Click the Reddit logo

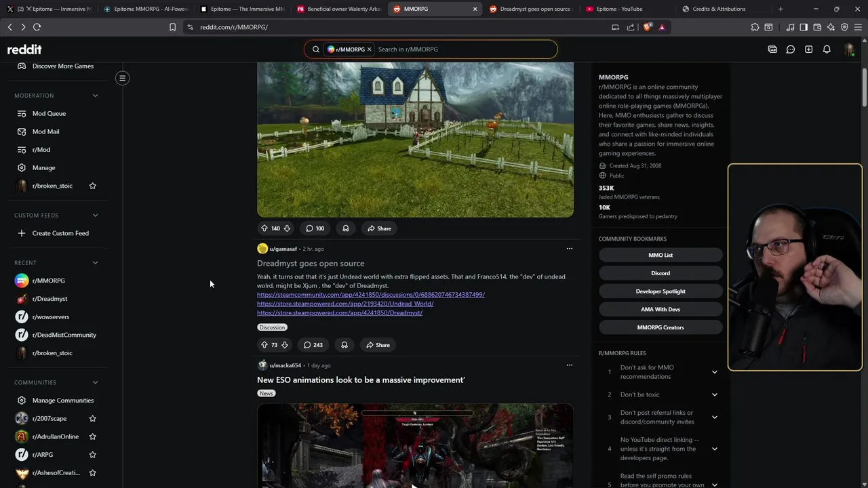[x=24, y=49]
